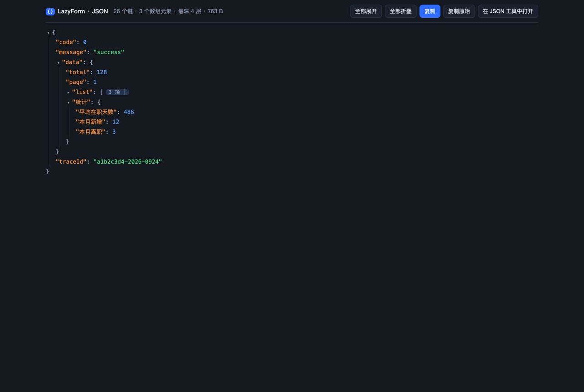Copy raw JSON via 复制原始
This screenshot has width=584, height=392.
pyautogui.click(x=459, y=11)
